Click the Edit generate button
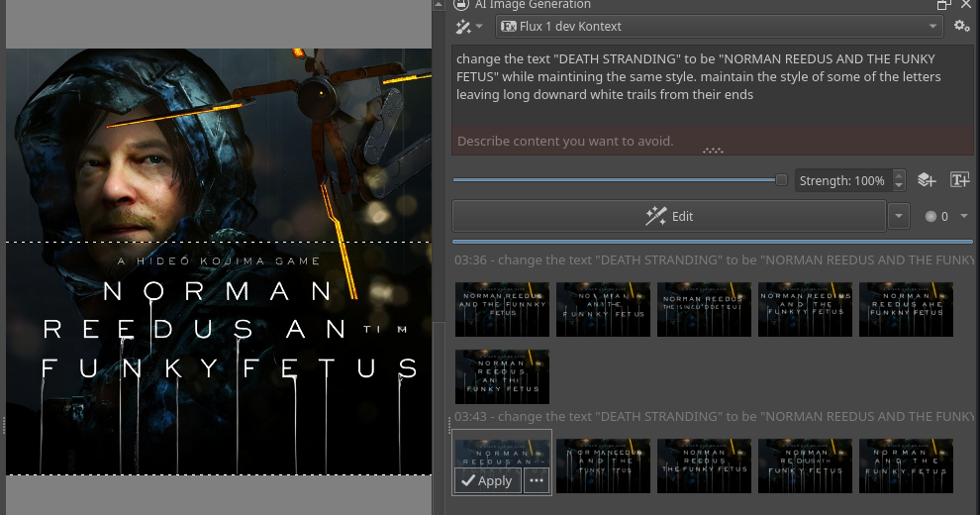 [669, 216]
